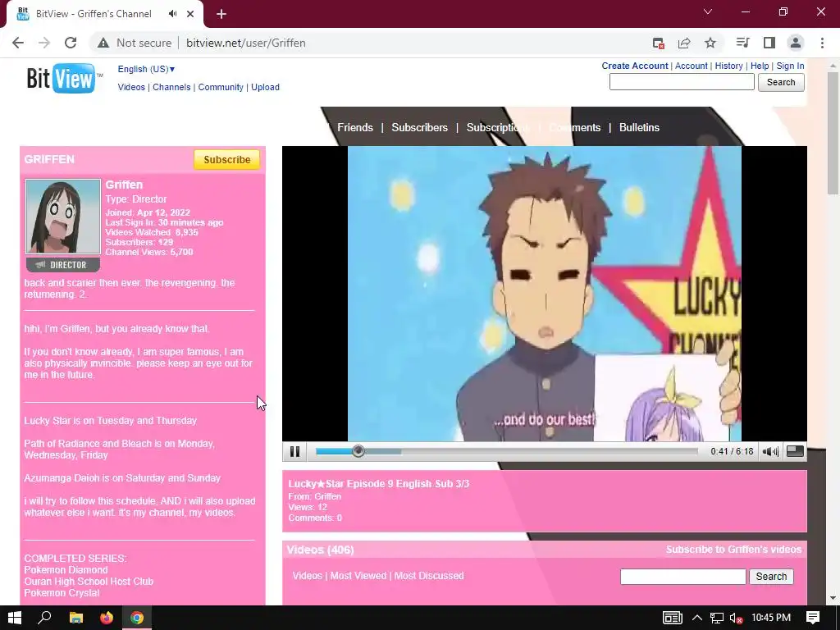Bookmark this page with the star icon

click(x=710, y=43)
